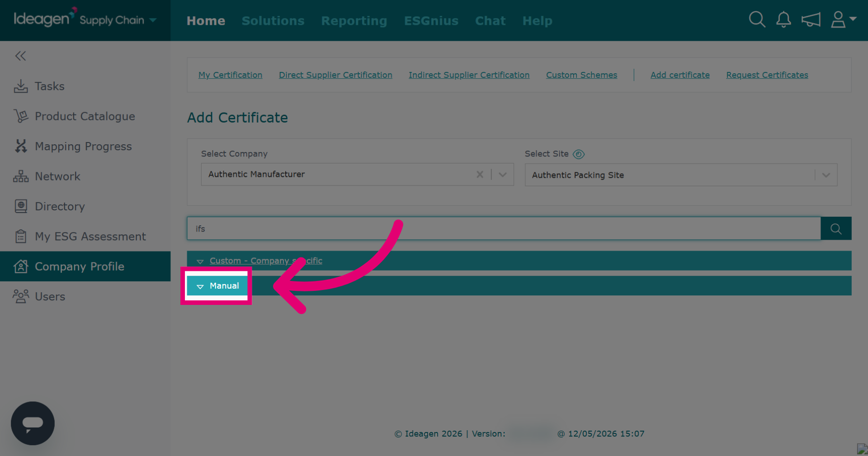Open the Reporting menu
Screen dimensions: 868x456
click(x=354, y=21)
